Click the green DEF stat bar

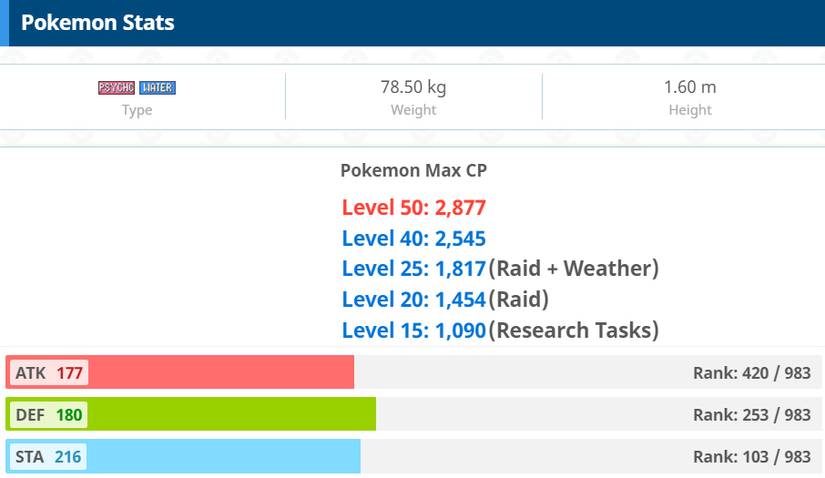coord(191,414)
